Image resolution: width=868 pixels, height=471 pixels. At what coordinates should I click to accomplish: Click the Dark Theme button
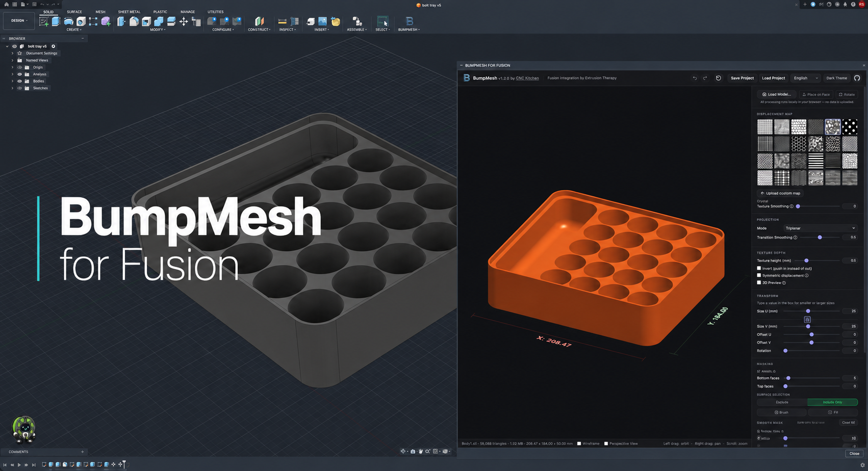pyautogui.click(x=836, y=78)
